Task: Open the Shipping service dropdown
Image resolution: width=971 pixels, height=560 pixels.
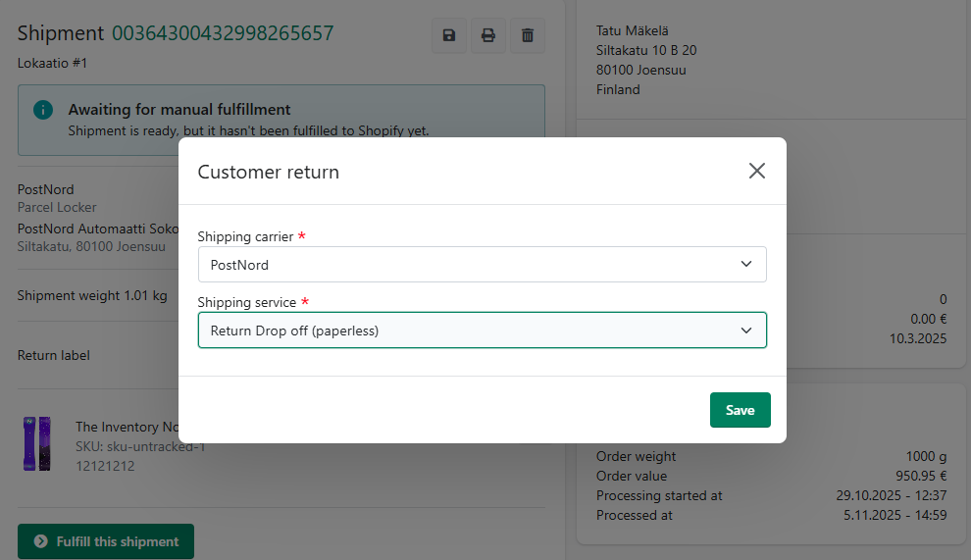Action: coord(482,331)
